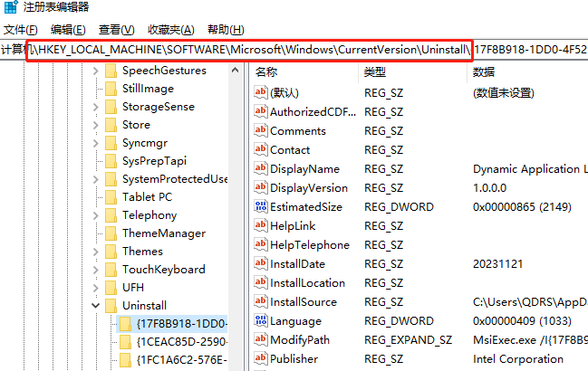This screenshot has width=588, height=371.
Task: Expand the Store key
Action: click(x=96, y=125)
